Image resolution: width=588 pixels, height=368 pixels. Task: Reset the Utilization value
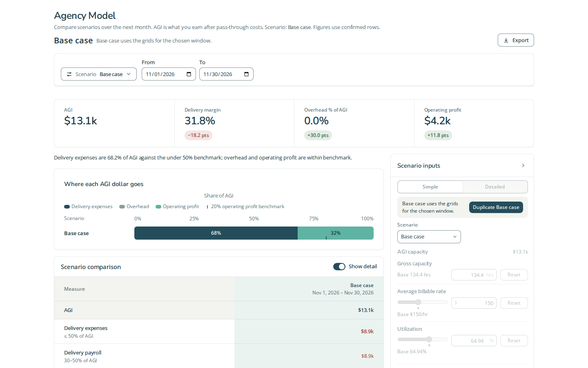click(514, 341)
